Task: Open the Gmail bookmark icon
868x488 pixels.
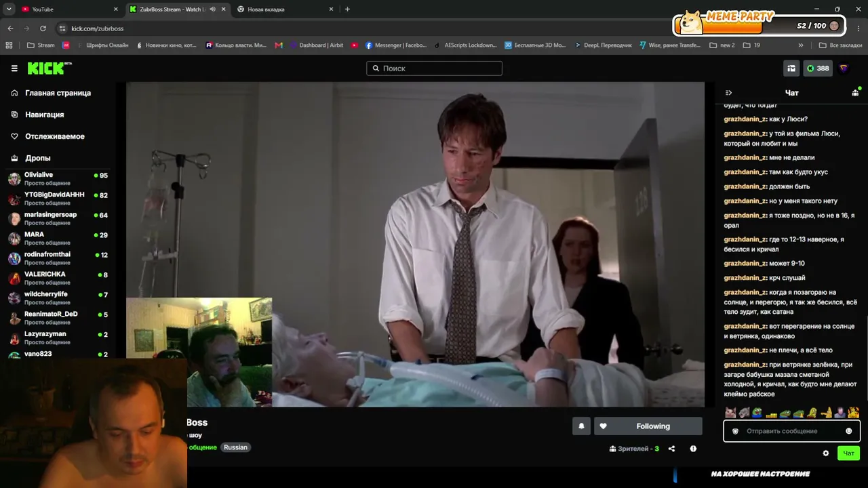Action: 279,45
